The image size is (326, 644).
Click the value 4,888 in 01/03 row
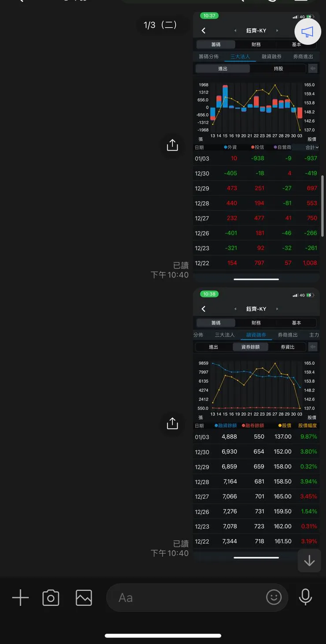point(230,437)
